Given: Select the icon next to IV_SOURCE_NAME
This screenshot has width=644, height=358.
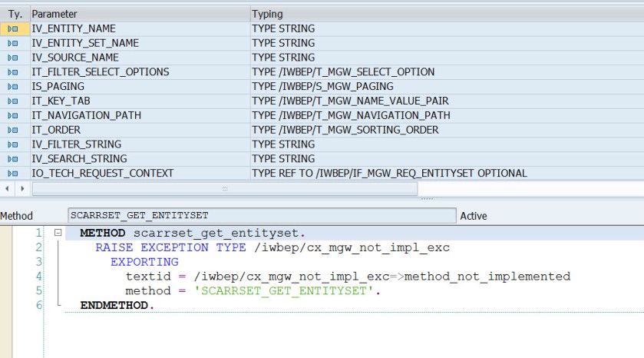Looking at the screenshot, I should (x=12, y=58).
